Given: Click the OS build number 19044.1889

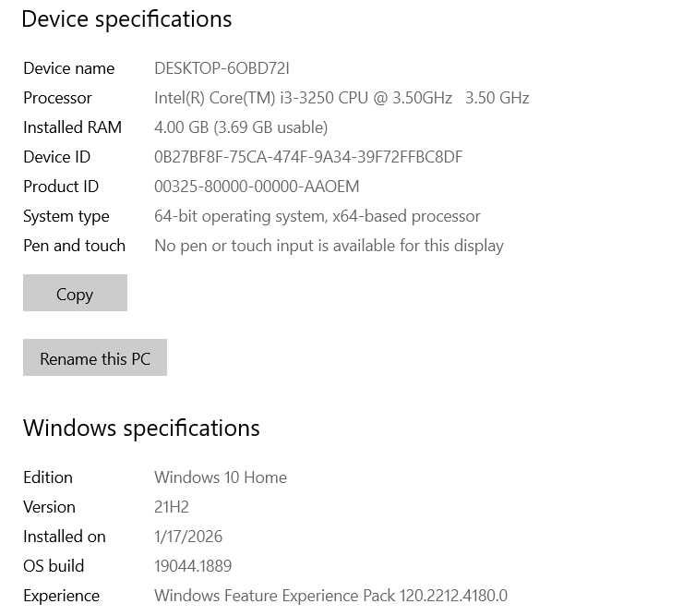Looking at the screenshot, I should click(x=192, y=566).
